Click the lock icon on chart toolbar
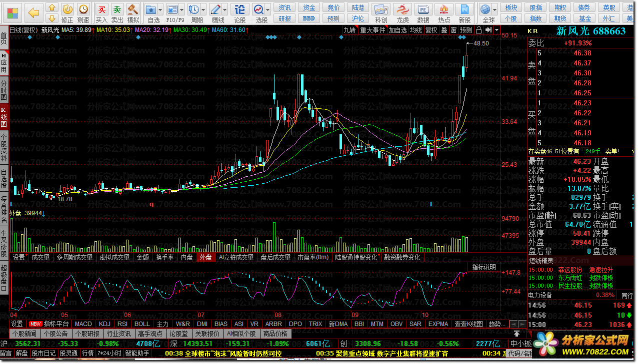The image size is (638, 364). [478, 30]
